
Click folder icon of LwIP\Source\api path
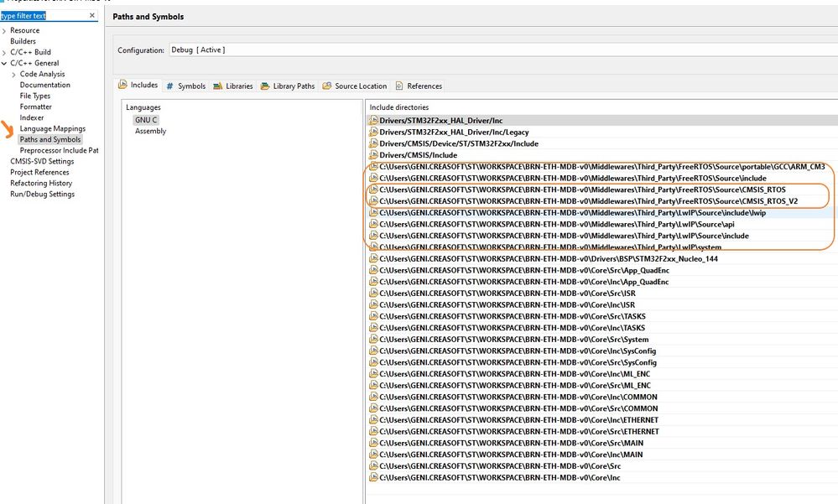tap(373, 224)
